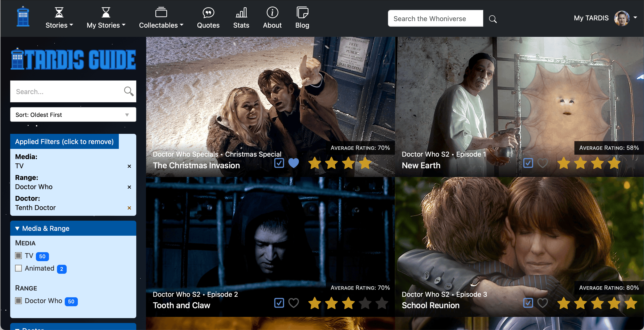
Task: Click the Search the Whoniverse input field
Action: click(x=436, y=18)
